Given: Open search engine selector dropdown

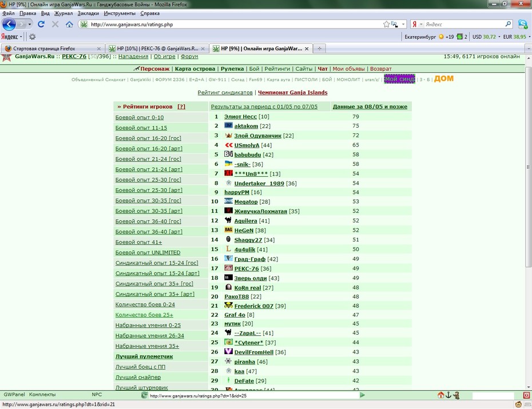Looking at the screenshot, I should tap(421, 25).
